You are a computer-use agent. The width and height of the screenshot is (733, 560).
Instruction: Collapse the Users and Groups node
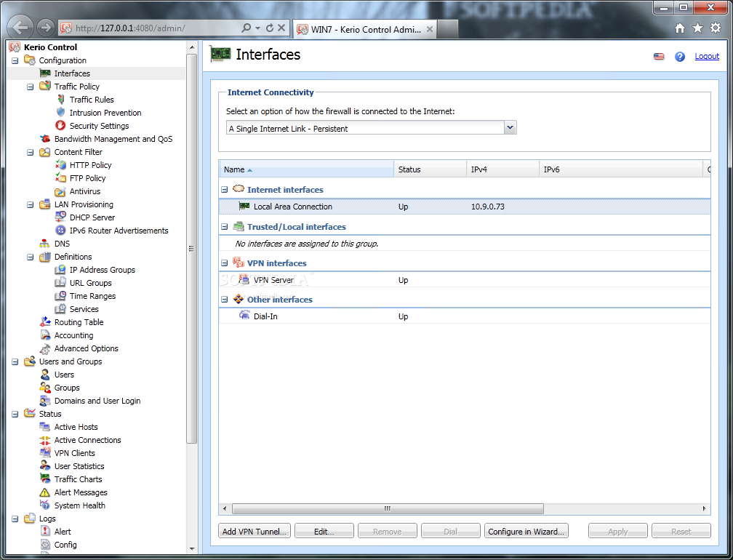15,361
